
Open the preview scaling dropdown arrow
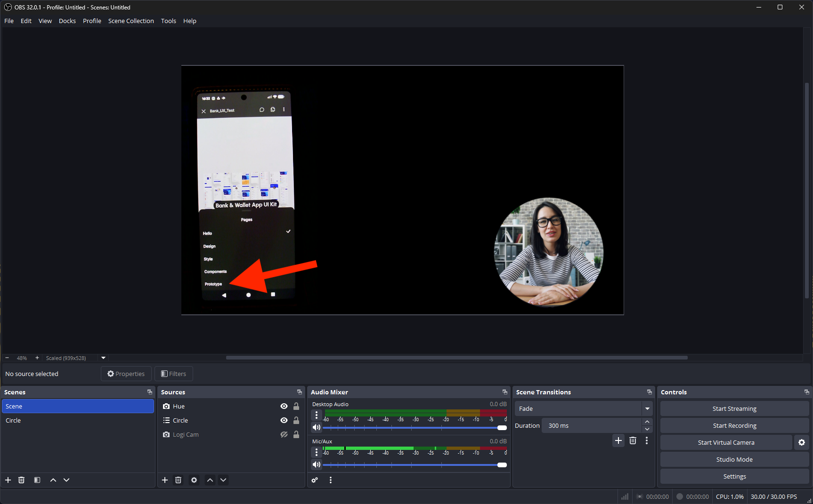(103, 358)
